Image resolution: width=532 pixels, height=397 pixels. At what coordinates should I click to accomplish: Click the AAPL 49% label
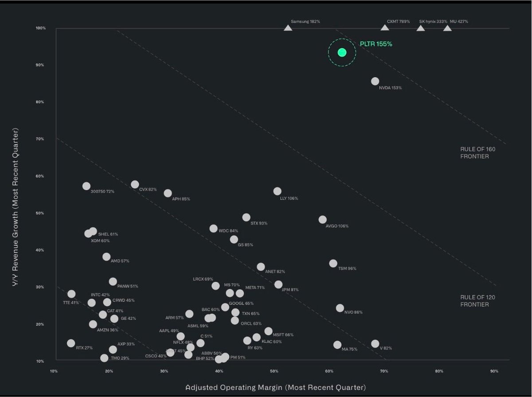click(x=169, y=331)
